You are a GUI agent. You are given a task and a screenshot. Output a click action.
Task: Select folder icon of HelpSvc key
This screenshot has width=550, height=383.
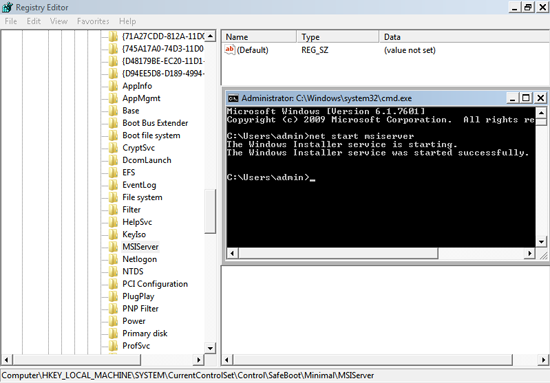[113, 222]
